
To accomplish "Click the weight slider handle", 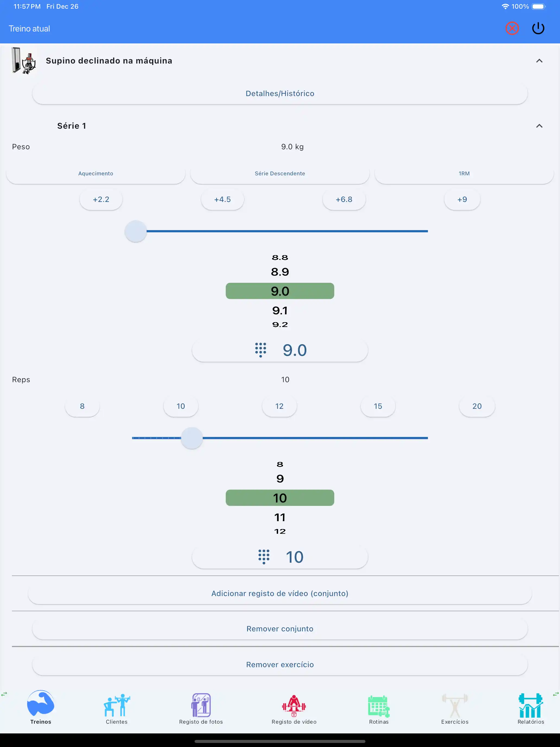I will tap(136, 231).
